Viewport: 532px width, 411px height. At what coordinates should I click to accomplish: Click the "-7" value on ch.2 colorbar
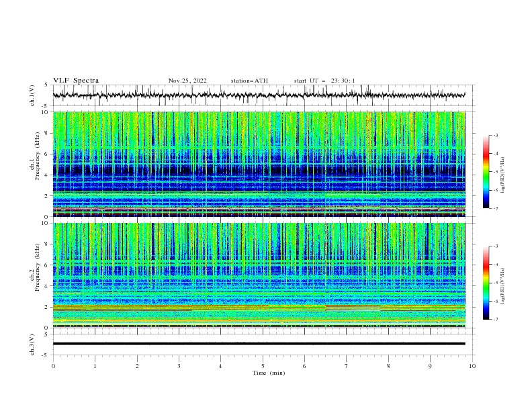click(x=496, y=320)
